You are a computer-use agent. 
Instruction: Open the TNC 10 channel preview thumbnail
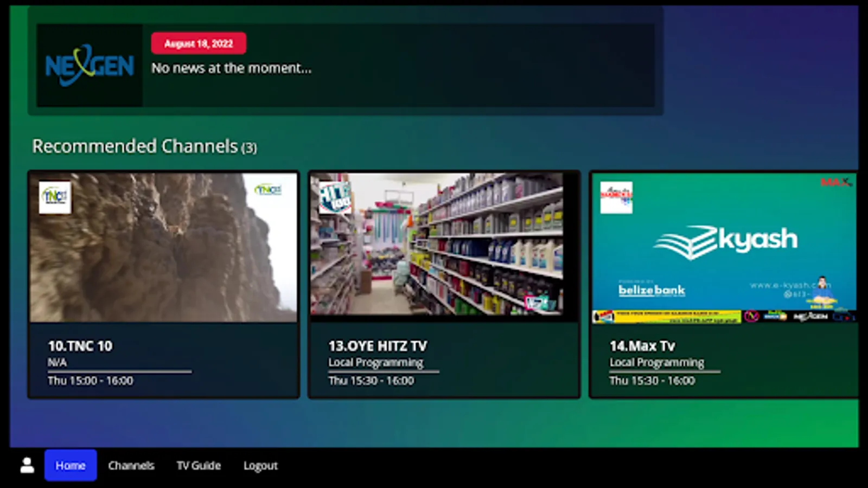click(163, 247)
